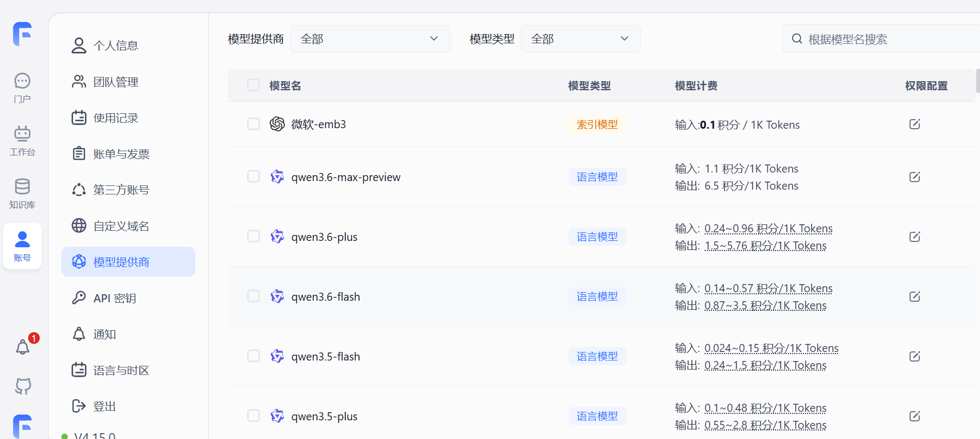The image size is (980, 439).
Task: Check the 微软-emb3 row checkbox
Action: click(254, 124)
